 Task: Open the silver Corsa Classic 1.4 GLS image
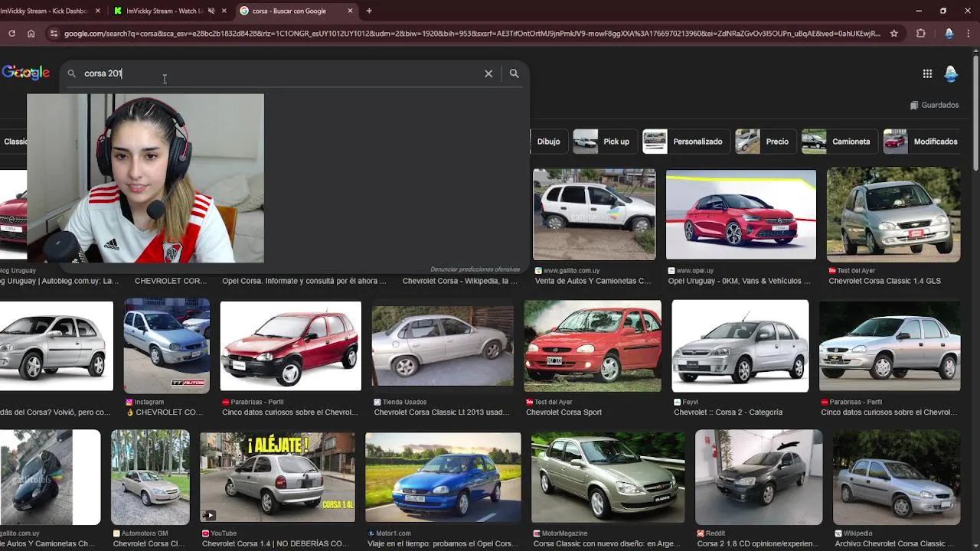(893, 215)
